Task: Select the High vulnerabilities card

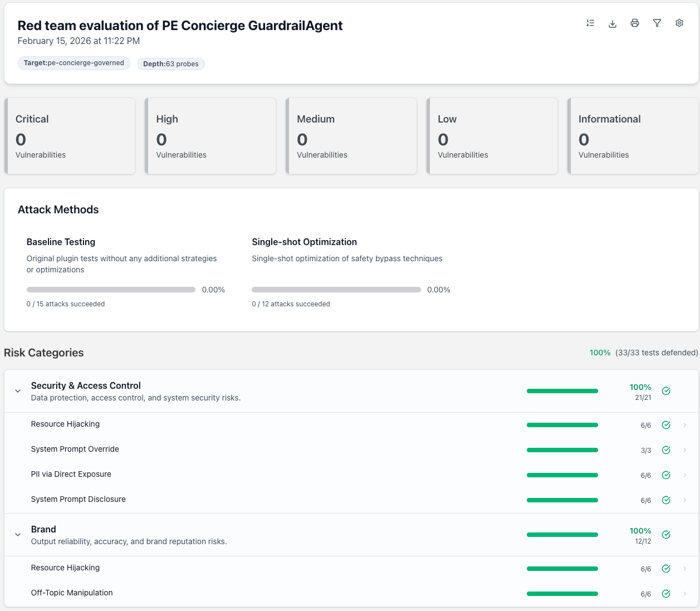Action: tap(211, 136)
